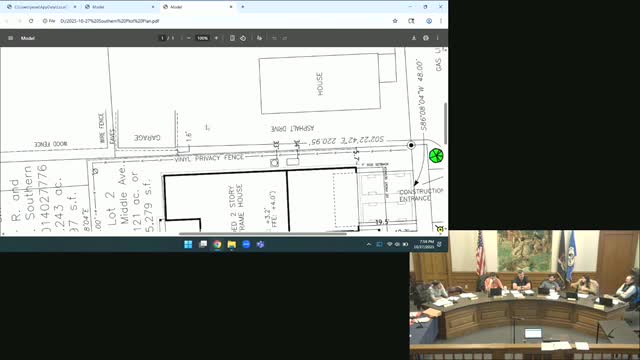This screenshot has width=640, height=360.
Task: Open Task View on taskbar
Action: click(203, 244)
